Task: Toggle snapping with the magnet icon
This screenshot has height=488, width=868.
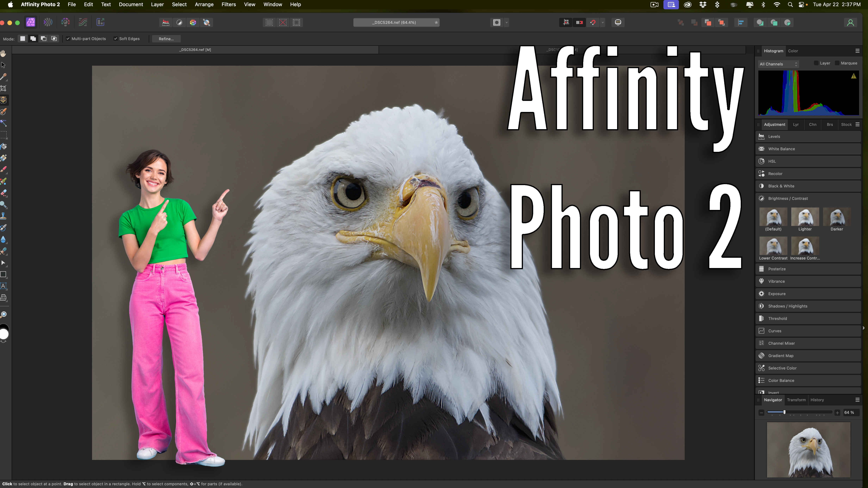Action: [593, 23]
